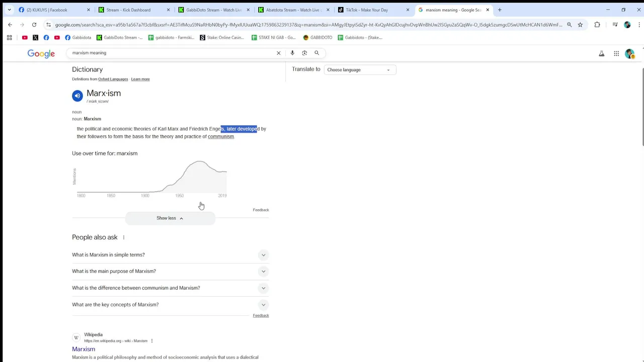Open the Google apps grid
The height and width of the screenshot is (362, 644).
tap(616, 54)
